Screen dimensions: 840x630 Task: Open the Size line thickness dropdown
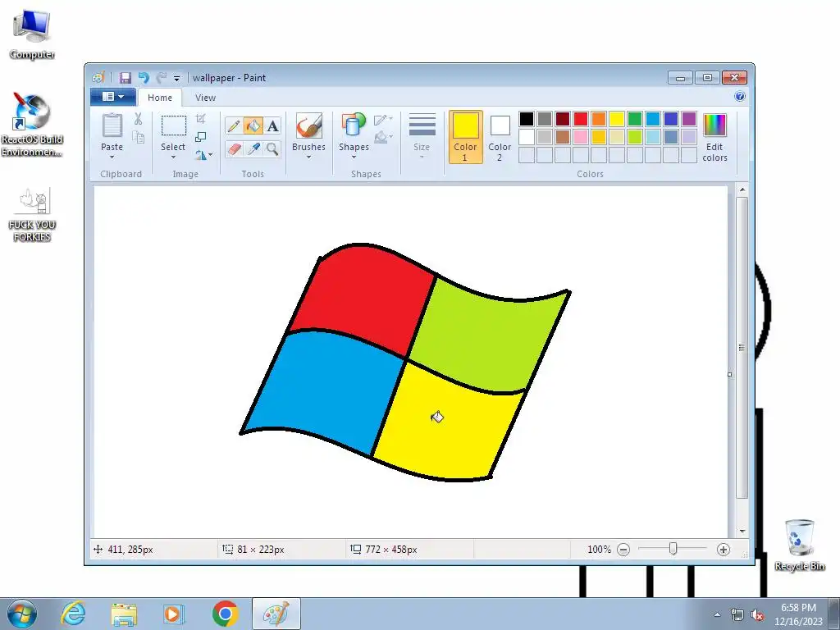tap(422, 137)
